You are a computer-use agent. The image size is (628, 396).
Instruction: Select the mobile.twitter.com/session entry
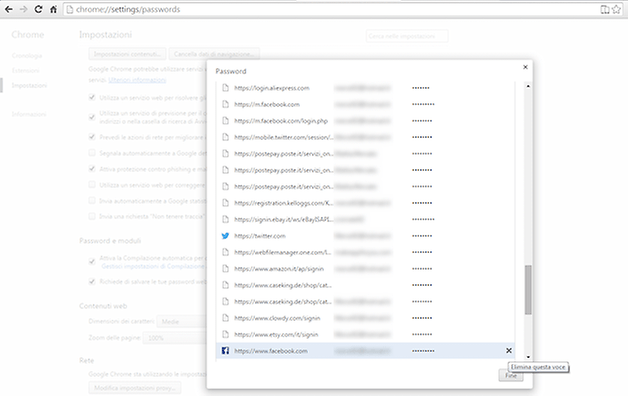point(365,137)
